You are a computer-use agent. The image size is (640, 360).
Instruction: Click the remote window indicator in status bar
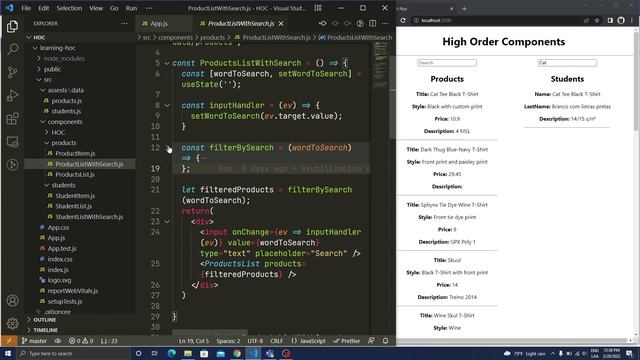9,341
